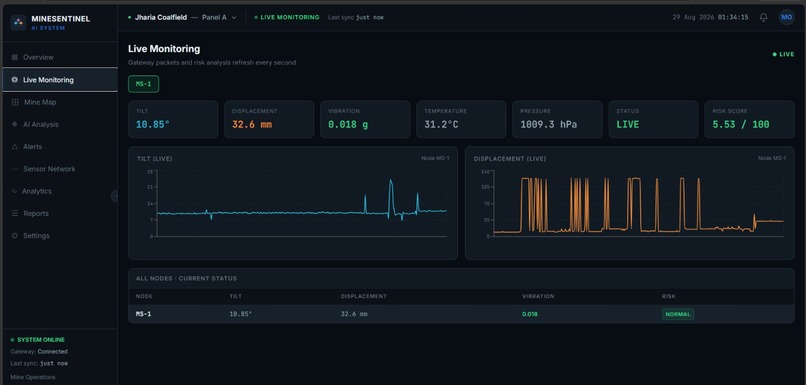Click the 10.85° tilt table cell

pos(241,314)
